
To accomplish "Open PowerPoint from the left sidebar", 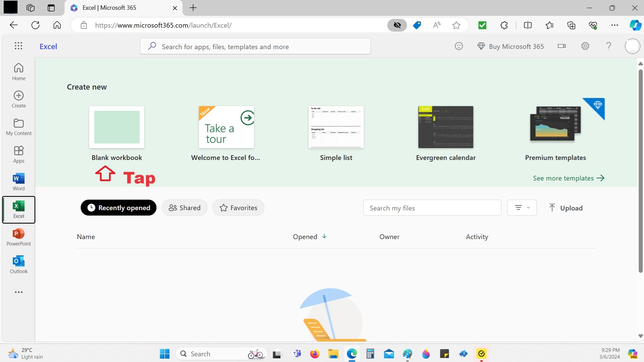I will point(19,237).
